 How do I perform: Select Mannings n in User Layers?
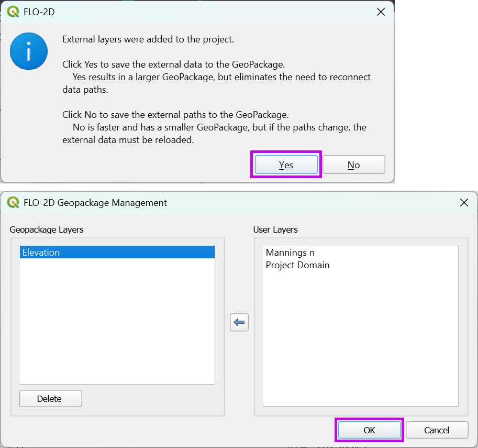click(290, 253)
